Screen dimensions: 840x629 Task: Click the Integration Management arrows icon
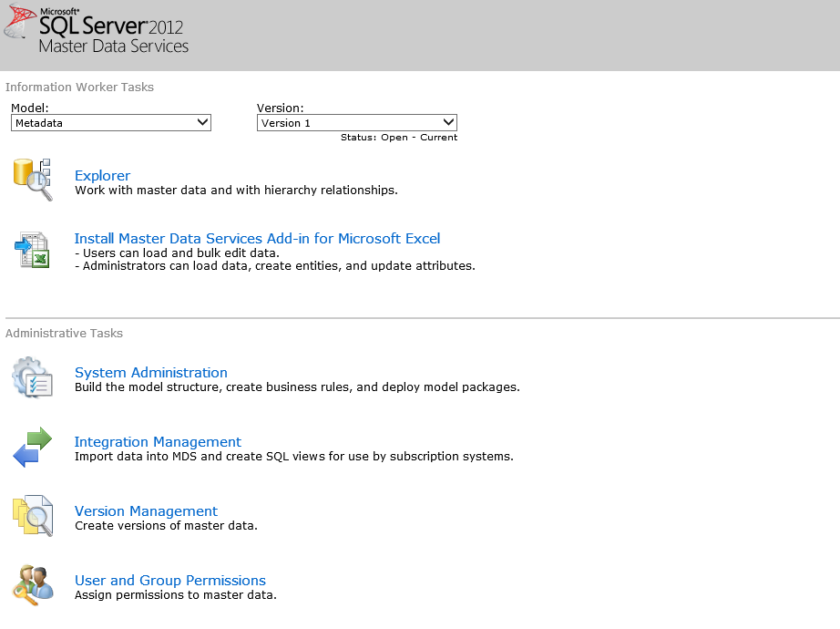[x=33, y=448]
